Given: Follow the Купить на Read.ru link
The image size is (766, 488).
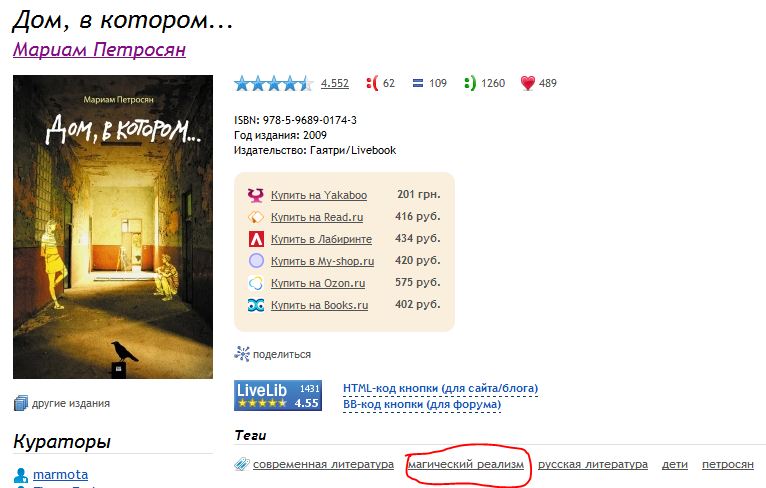Looking at the screenshot, I should pos(317,217).
